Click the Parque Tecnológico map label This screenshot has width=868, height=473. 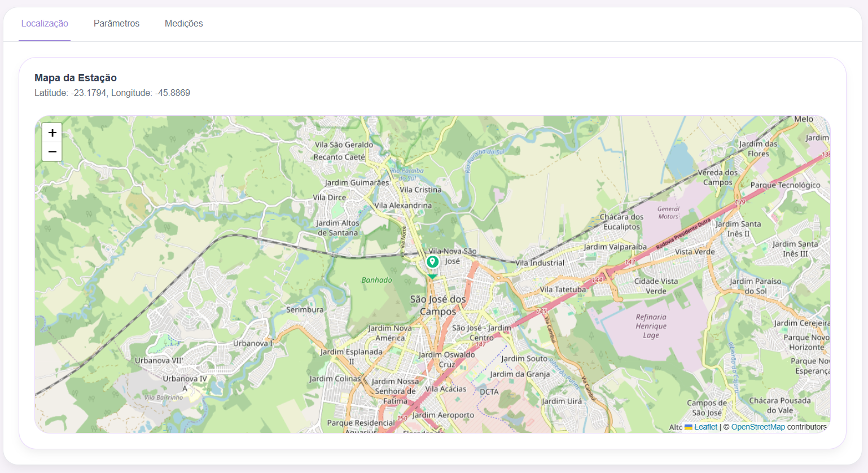[785, 185]
